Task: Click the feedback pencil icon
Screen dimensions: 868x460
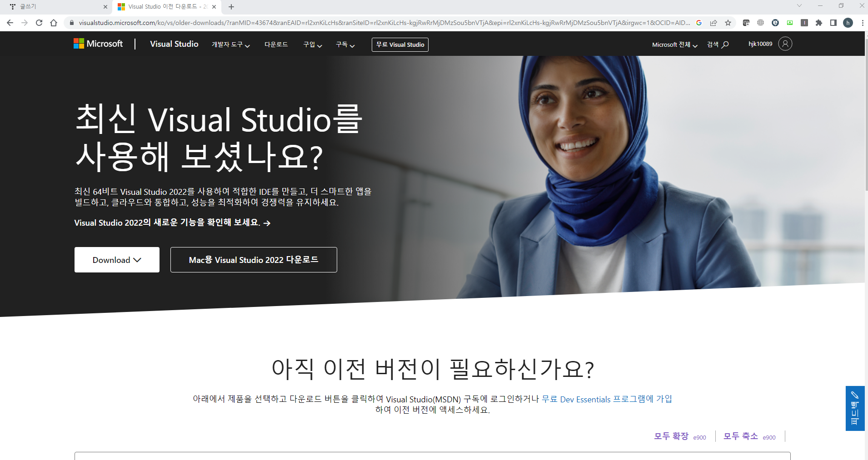Action: 855,395
